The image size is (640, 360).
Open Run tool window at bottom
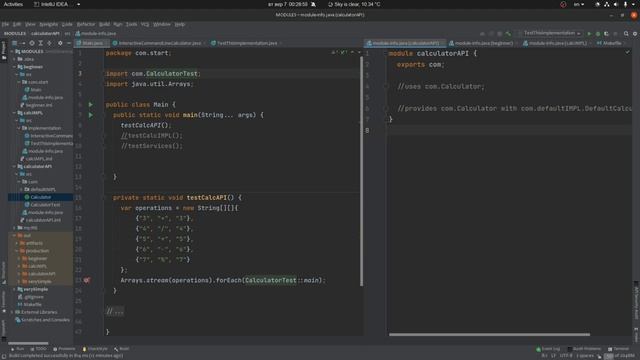[x=18, y=349]
